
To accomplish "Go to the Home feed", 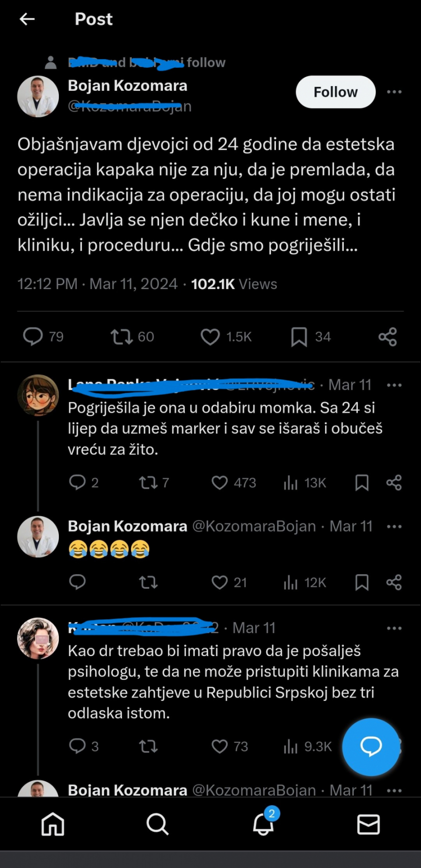I will (52, 824).
